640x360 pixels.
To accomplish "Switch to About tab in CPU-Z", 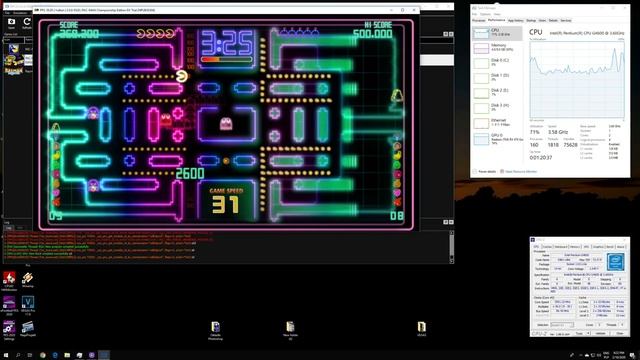I will tap(620, 247).
